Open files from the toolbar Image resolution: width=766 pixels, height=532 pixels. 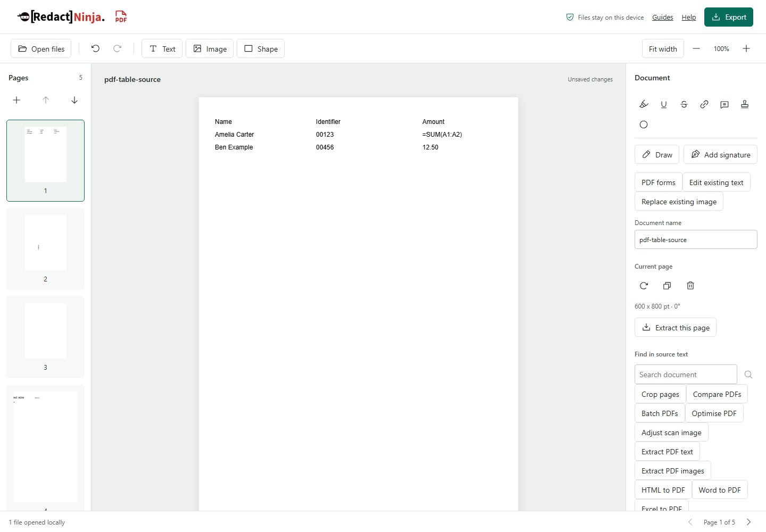tap(41, 48)
